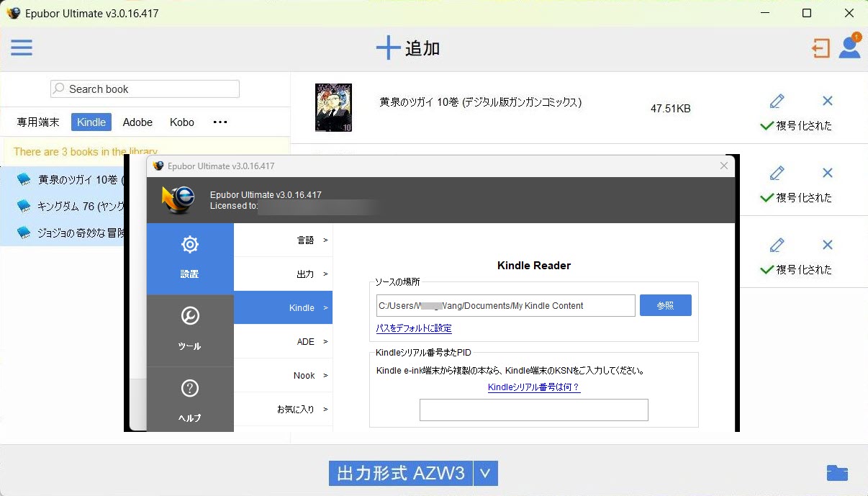This screenshot has width=868, height=496.
Task: Open output folder via blue folder icon
Action: tap(837, 473)
